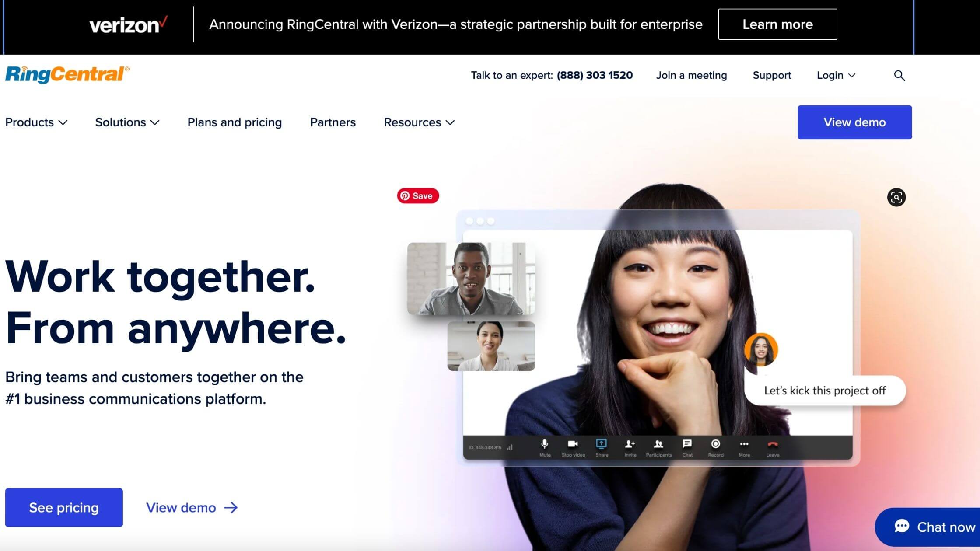Expand the Products dropdown menu
This screenshot has height=551, width=980.
35,122
